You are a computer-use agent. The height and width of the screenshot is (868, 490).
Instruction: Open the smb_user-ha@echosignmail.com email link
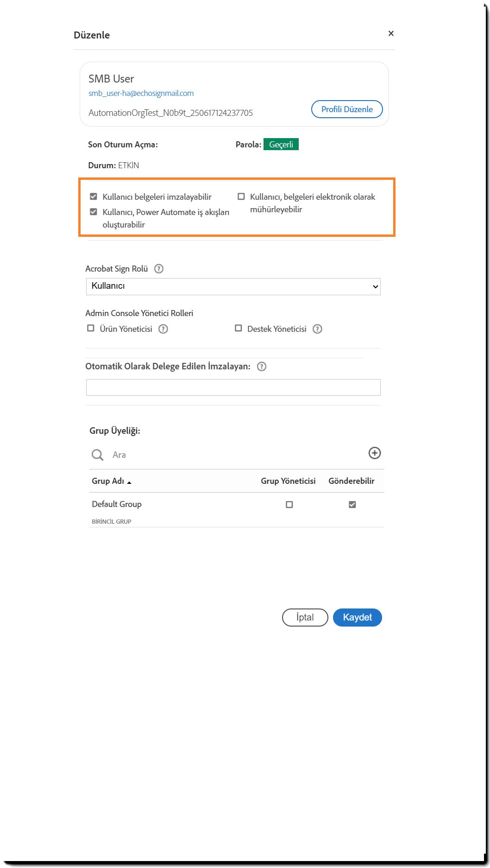[x=141, y=93]
